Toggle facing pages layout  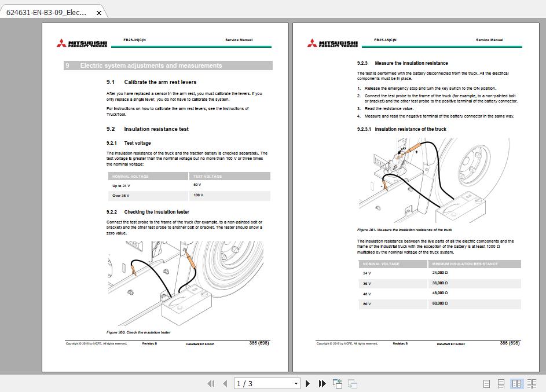(518, 383)
